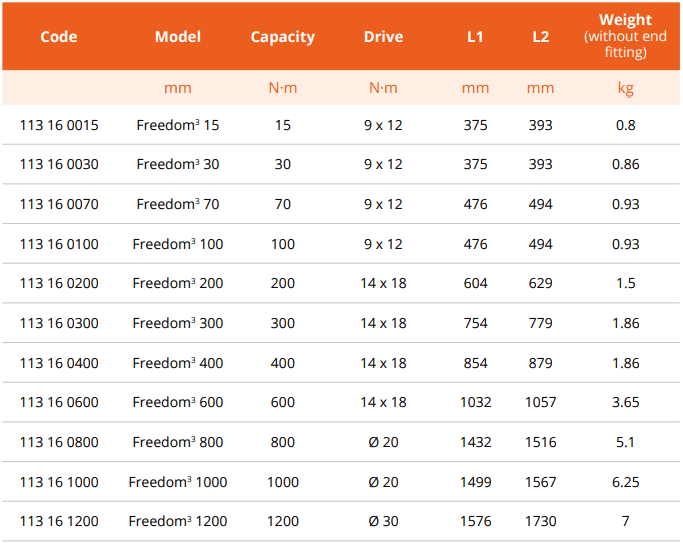Click the Drive column header

click(383, 37)
